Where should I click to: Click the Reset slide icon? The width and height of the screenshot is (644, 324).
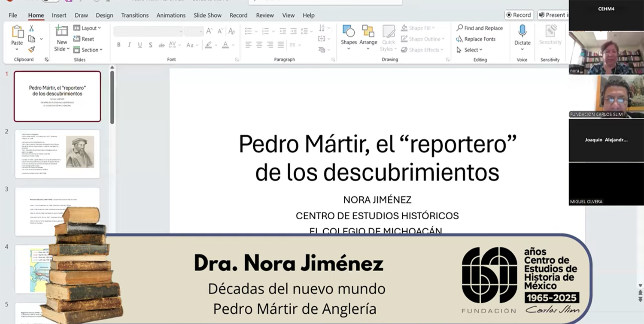pos(84,39)
